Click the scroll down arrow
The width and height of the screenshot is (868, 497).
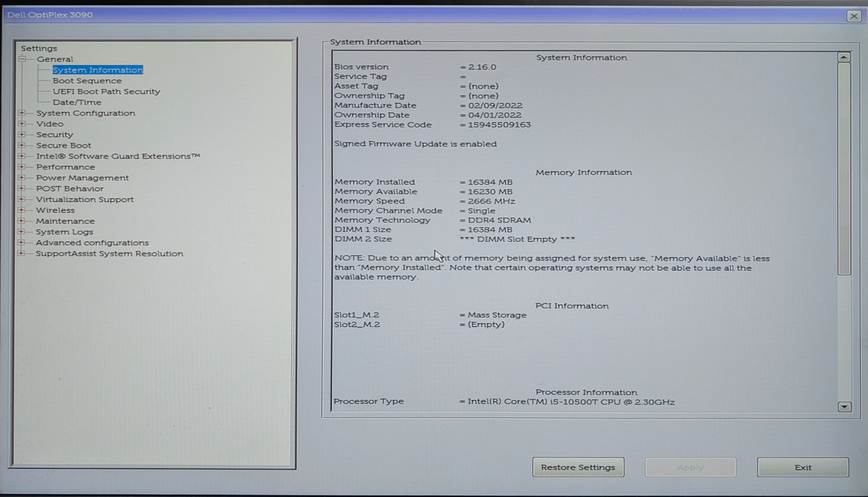845,407
